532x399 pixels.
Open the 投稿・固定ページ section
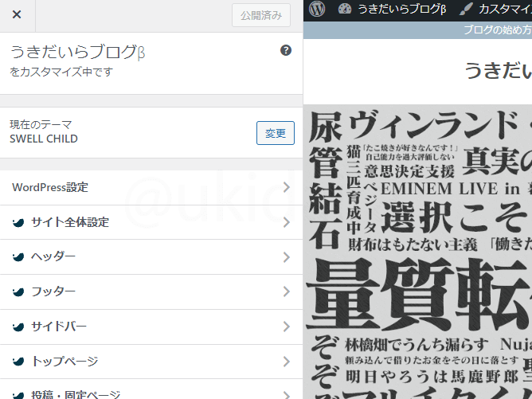coord(151,389)
